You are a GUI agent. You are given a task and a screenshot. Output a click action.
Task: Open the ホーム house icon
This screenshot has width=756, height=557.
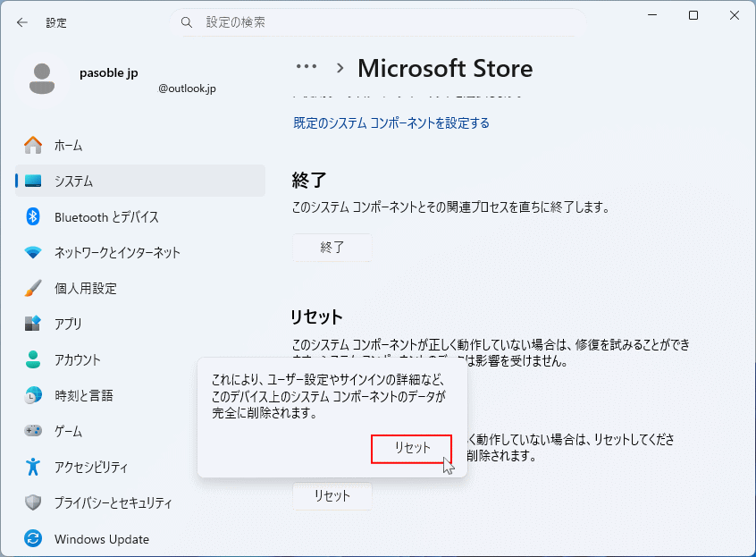pos(33,145)
